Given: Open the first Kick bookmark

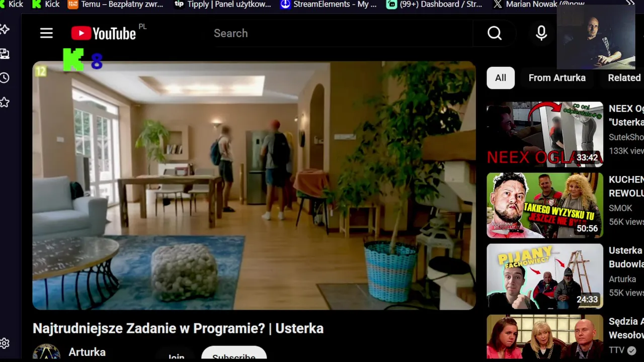Looking at the screenshot, I should [x=12, y=4].
